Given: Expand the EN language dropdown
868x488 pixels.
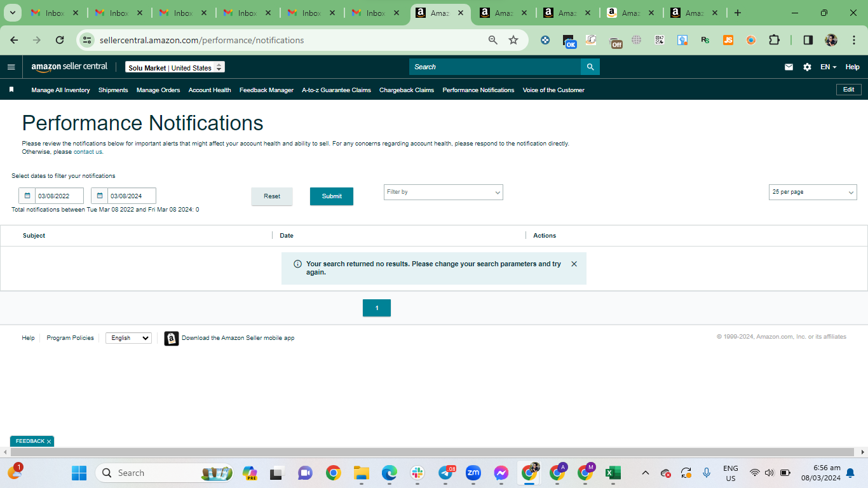Looking at the screenshot, I should 828,67.
